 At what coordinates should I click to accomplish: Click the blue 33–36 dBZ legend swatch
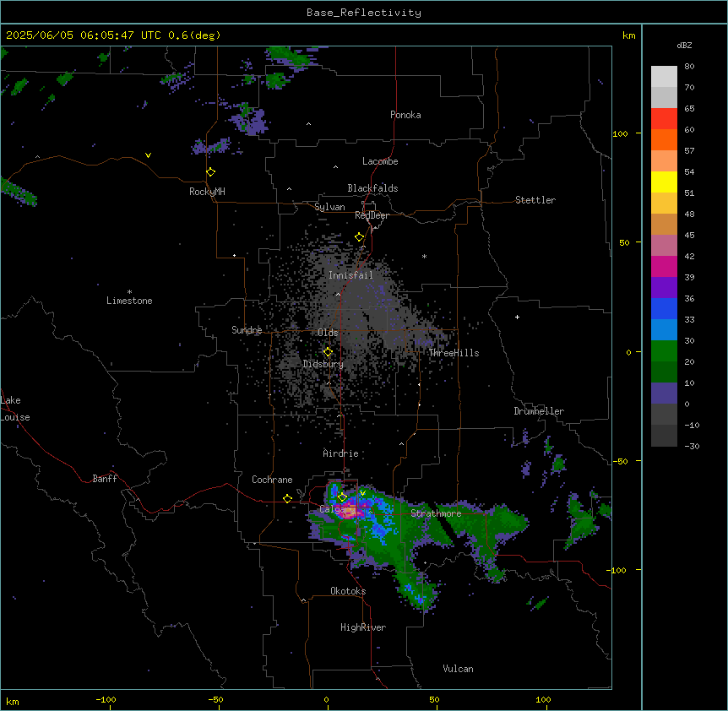tap(664, 308)
